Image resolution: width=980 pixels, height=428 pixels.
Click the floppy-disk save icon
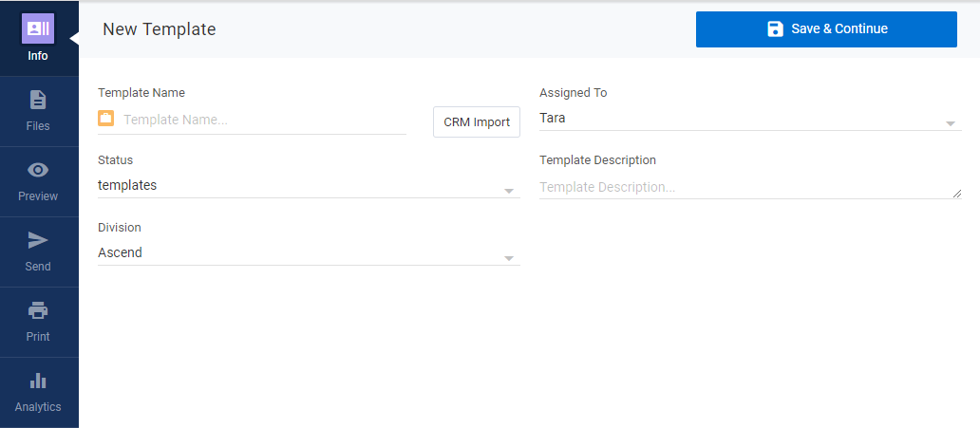point(775,28)
